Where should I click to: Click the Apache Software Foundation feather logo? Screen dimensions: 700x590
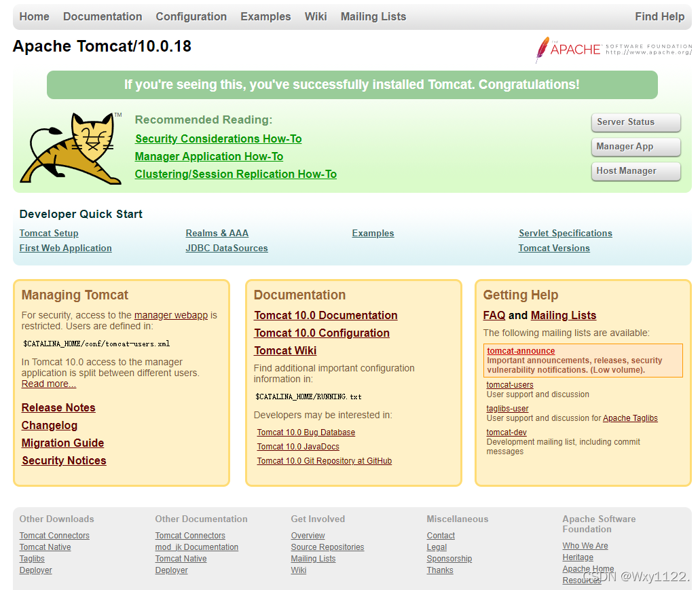tap(614, 50)
